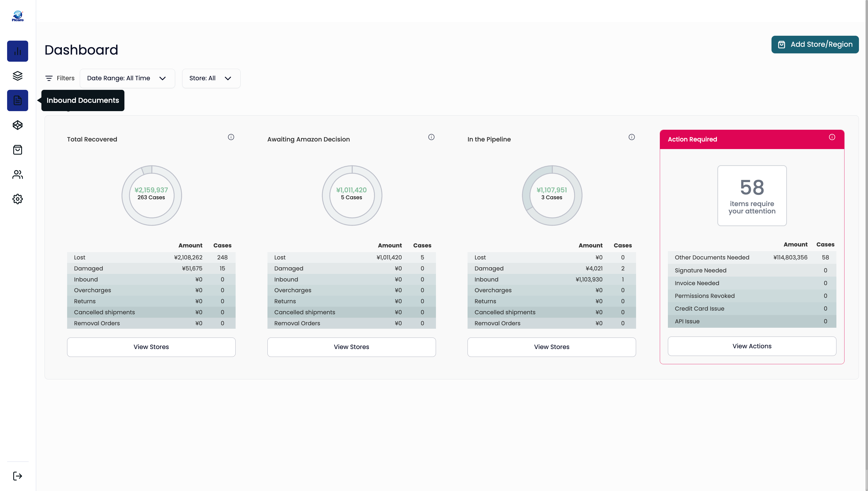Click the Filters icon
This screenshot has width=868, height=491.
click(x=49, y=78)
